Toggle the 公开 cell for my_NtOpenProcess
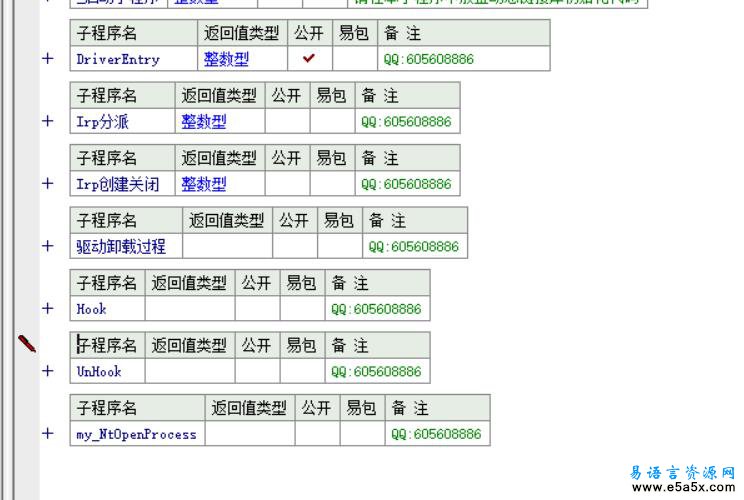The image size is (744, 500). point(317,434)
